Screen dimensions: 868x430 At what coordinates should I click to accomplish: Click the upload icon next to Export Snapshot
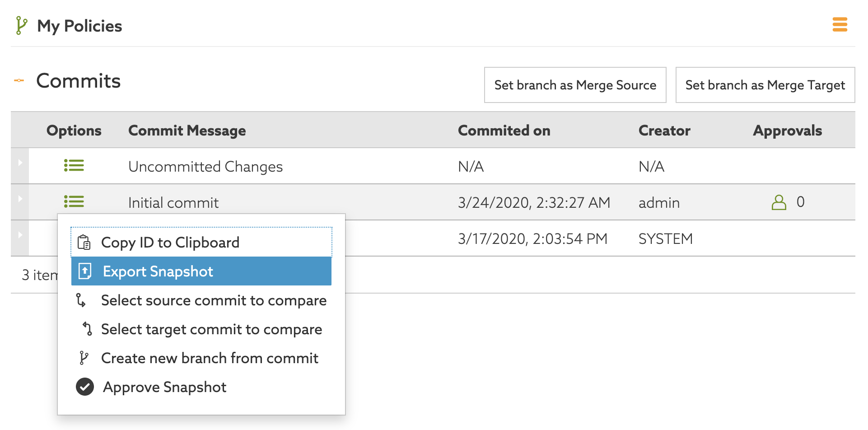point(84,271)
